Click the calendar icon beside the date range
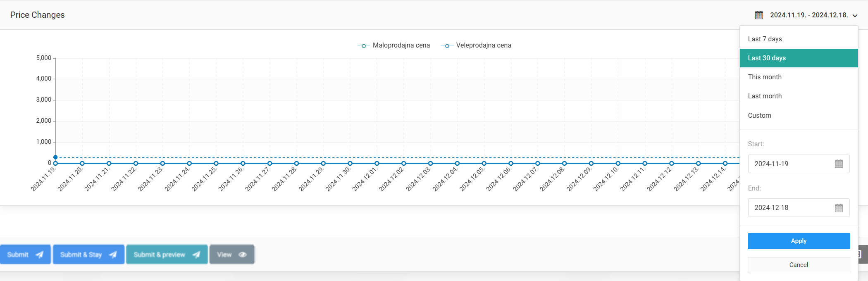Screen dimensions: 868x281 pos(759,15)
